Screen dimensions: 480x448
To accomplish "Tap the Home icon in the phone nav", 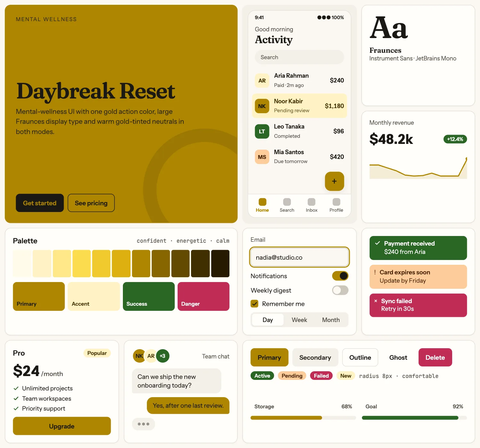I will point(262,202).
